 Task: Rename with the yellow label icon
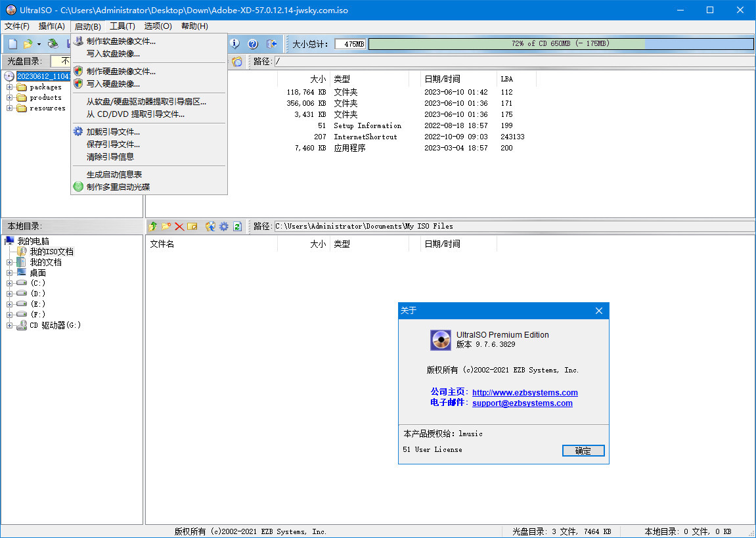pos(192,226)
